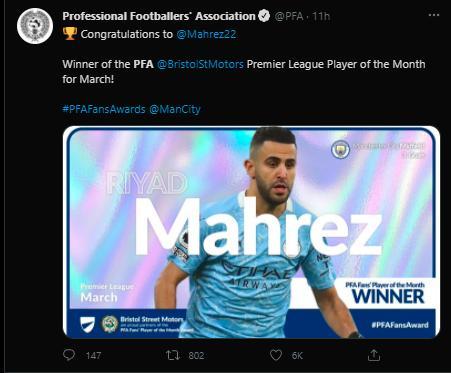Screen dimensions: 451x373
Task: Like the tweet with the heart icon
Action: [276, 355]
